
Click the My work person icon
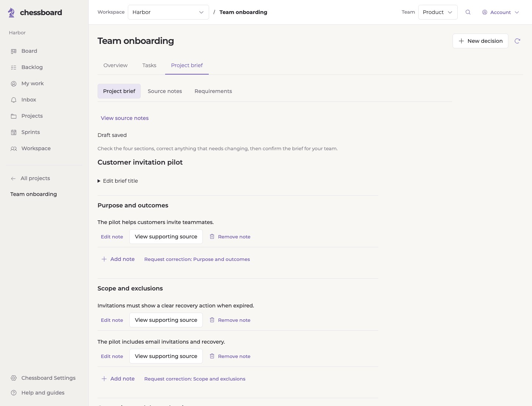click(14, 84)
